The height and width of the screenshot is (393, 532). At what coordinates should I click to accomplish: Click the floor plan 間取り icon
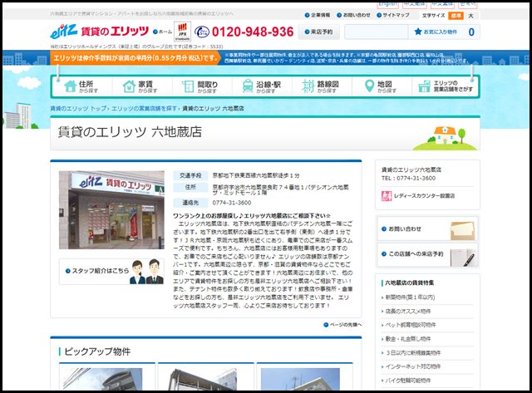188,86
